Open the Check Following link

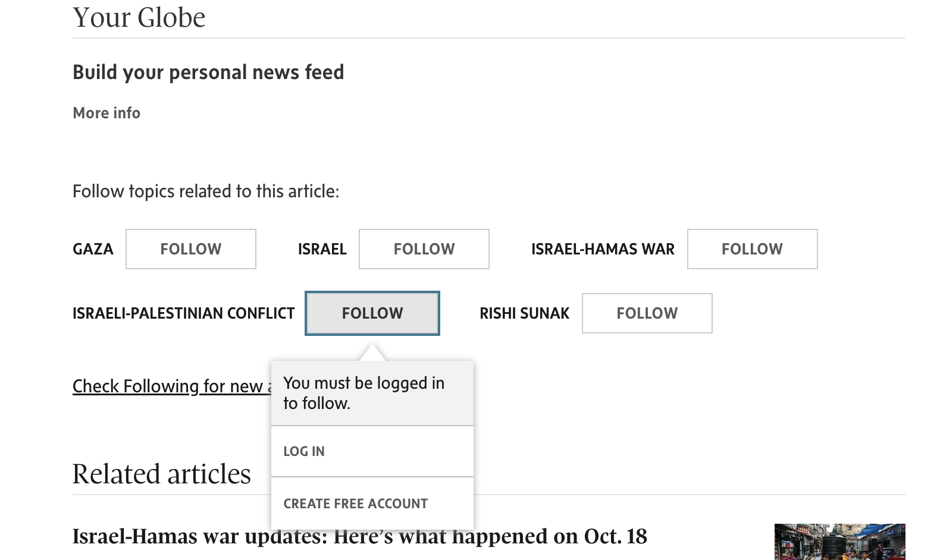tap(171, 386)
